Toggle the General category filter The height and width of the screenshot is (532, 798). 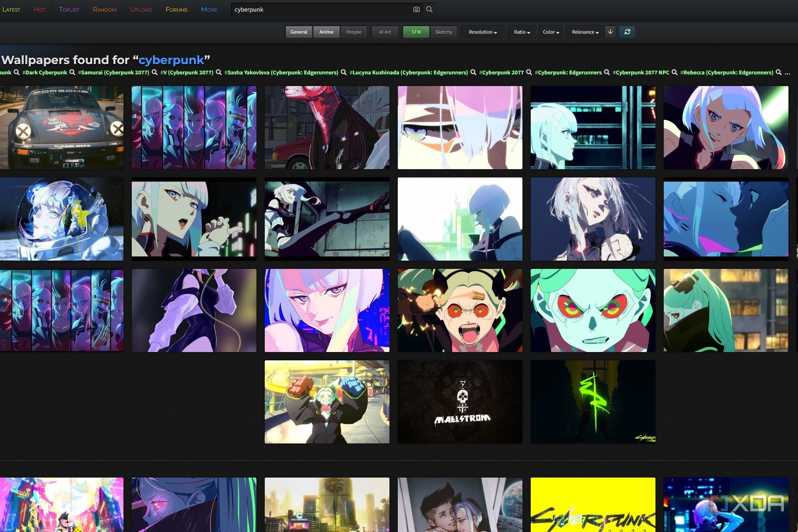299,32
